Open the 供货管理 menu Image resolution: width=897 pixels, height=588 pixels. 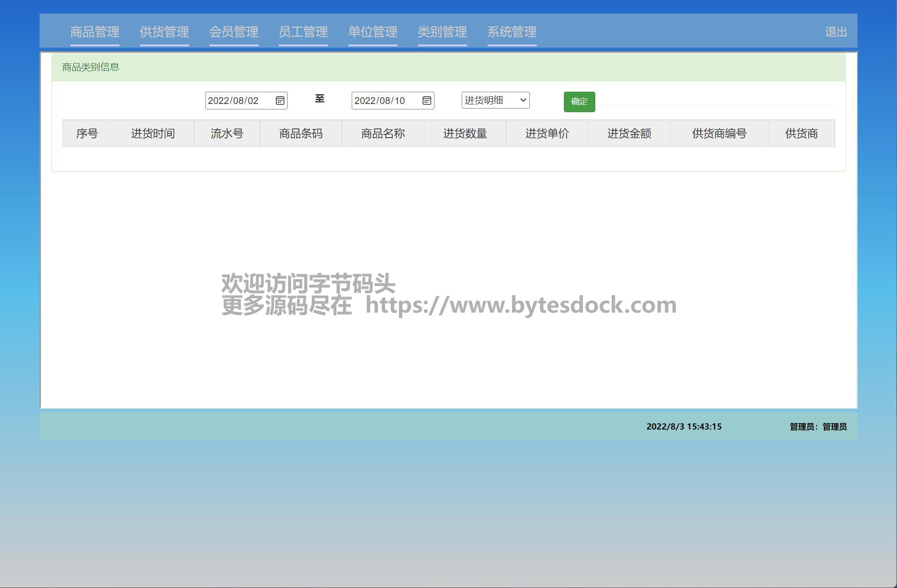click(164, 32)
